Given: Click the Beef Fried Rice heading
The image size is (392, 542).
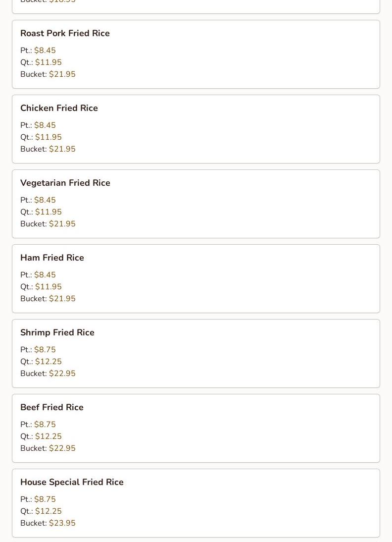Looking at the screenshot, I should pos(51,407).
